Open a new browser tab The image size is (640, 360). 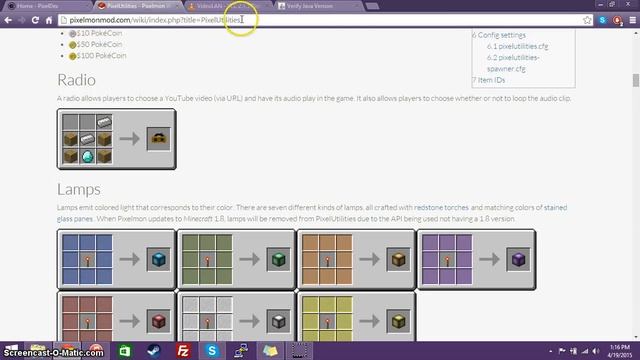coord(372,6)
